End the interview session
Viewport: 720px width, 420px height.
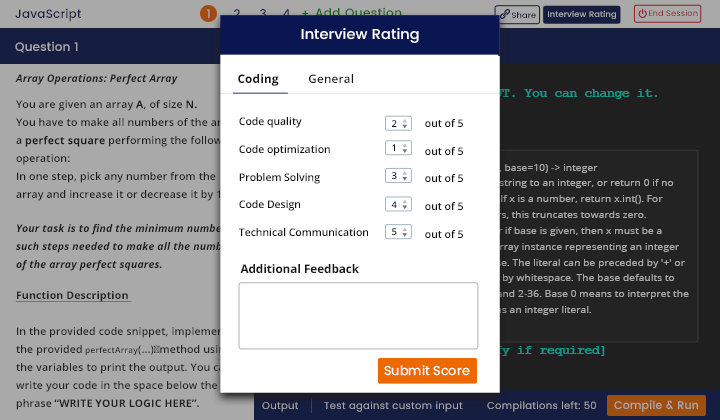coord(668,14)
